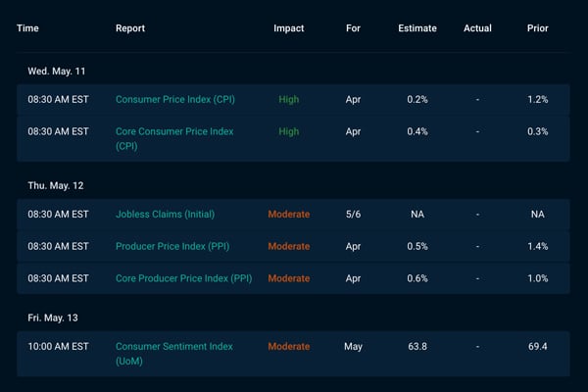Click the Impact column header
Screen dimensions: 588x392
pos(289,28)
